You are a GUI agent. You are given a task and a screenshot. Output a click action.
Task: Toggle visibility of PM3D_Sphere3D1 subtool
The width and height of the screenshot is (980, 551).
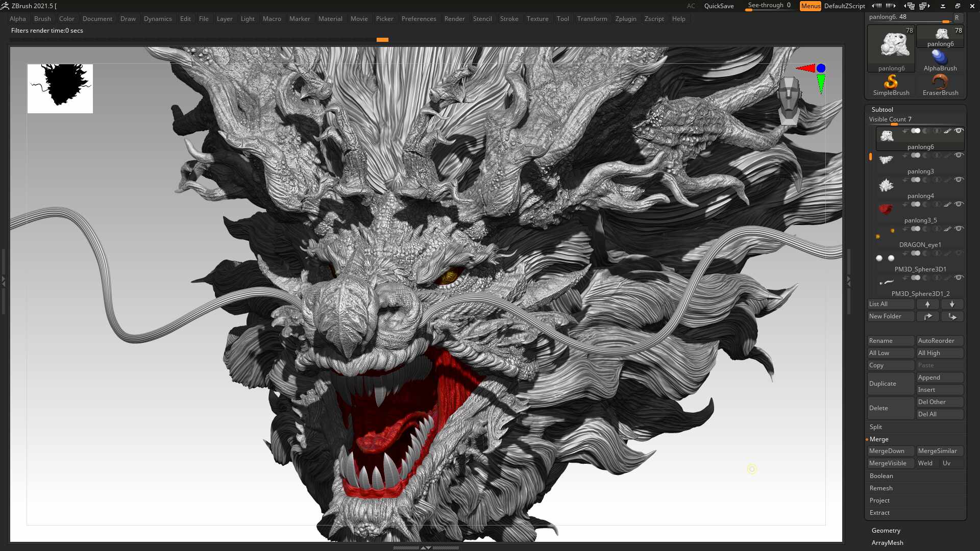(x=959, y=253)
